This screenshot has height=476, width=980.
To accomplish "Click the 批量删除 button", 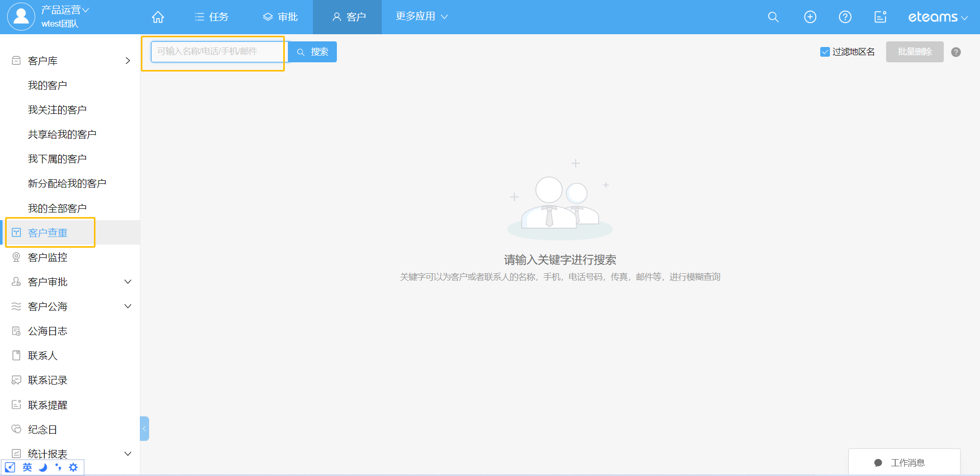I will click(x=914, y=52).
